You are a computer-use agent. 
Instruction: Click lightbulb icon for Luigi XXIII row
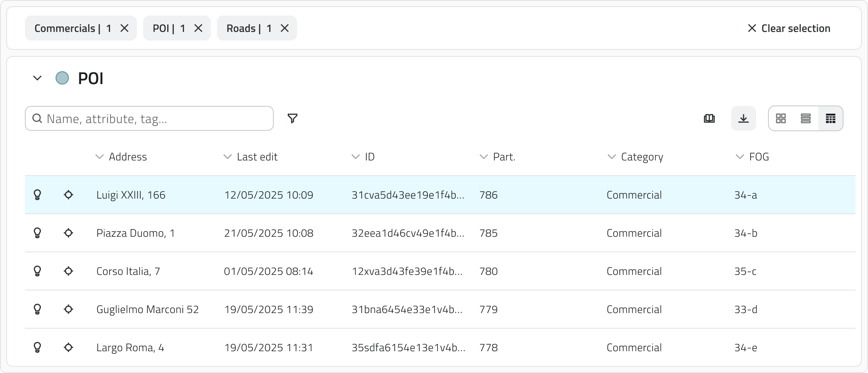pyautogui.click(x=37, y=195)
